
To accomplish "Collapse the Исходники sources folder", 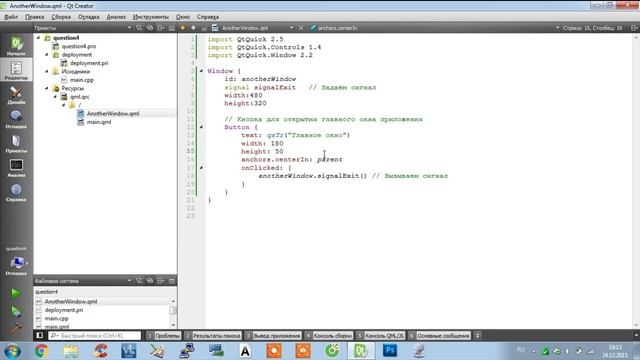I will [x=47, y=71].
